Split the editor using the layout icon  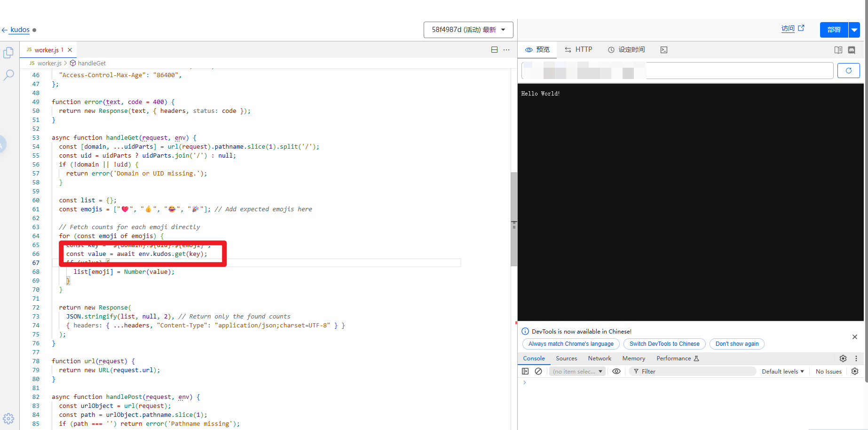(494, 50)
